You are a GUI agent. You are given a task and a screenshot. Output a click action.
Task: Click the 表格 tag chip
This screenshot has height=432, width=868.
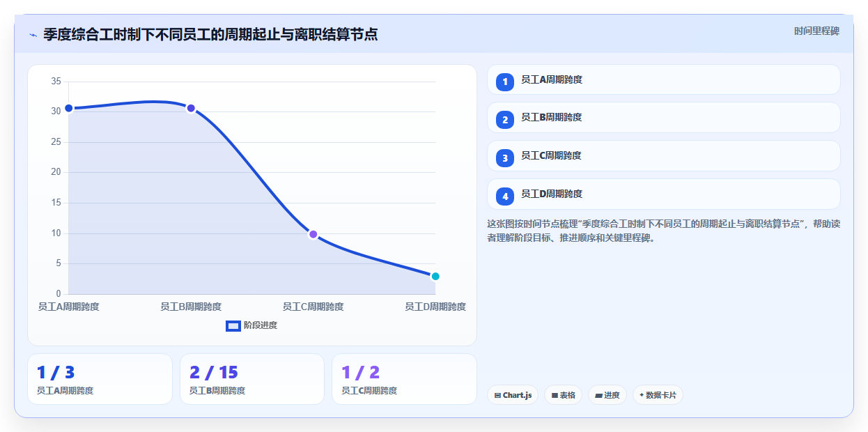coord(564,395)
